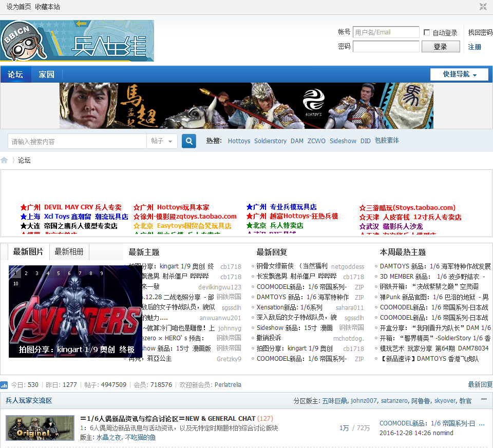
Task: Click the statistics bar chart icon
Action: [4, 385]
